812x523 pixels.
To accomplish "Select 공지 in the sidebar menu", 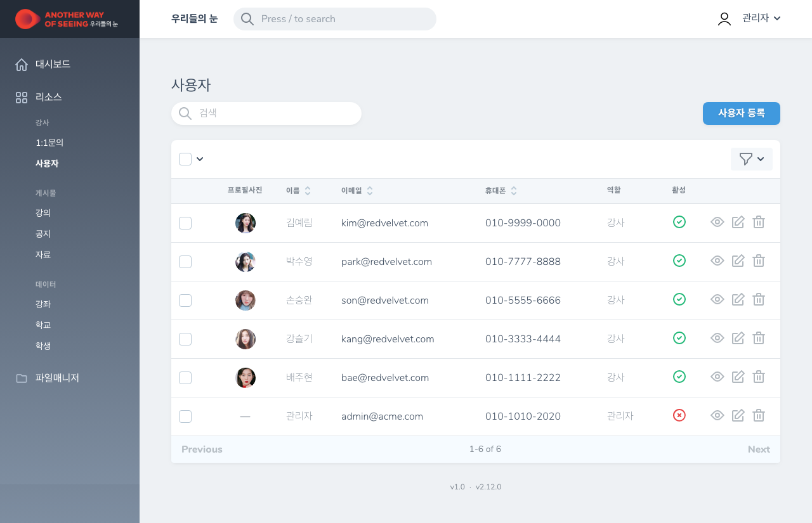I will point(43,233).
